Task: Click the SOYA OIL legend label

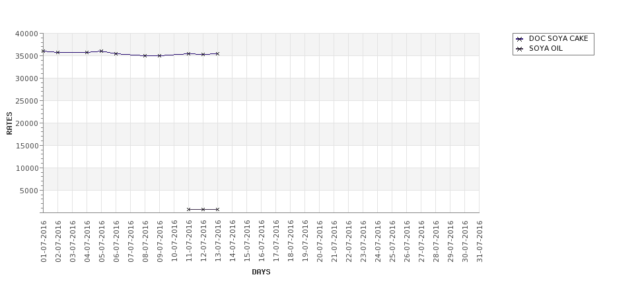Action: tap(546, 48)
